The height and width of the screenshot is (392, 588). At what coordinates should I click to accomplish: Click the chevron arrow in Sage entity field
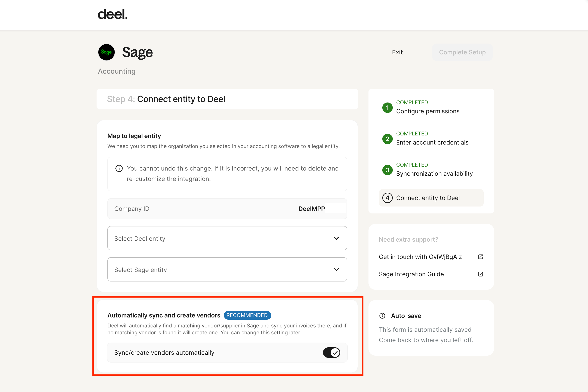point(336,270)
